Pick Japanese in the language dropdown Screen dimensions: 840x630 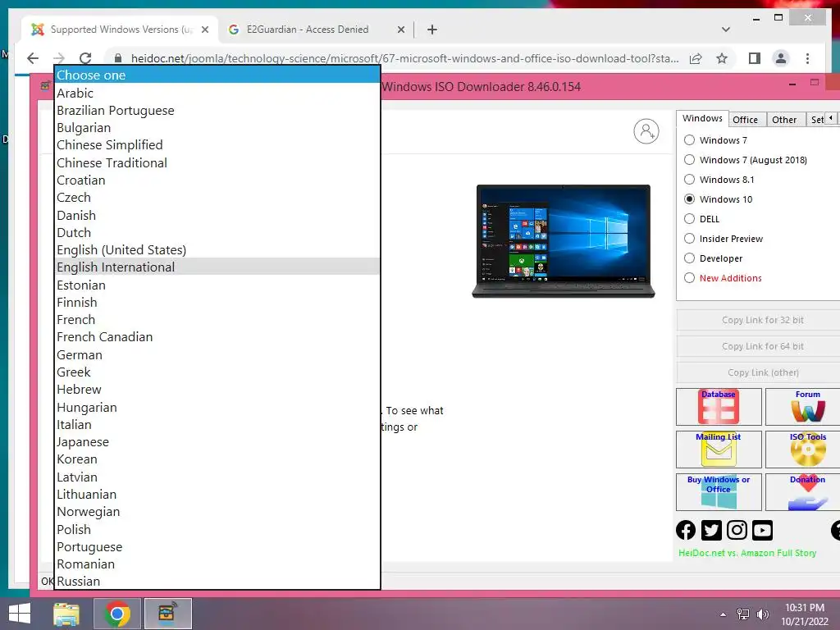click(217, 442)
